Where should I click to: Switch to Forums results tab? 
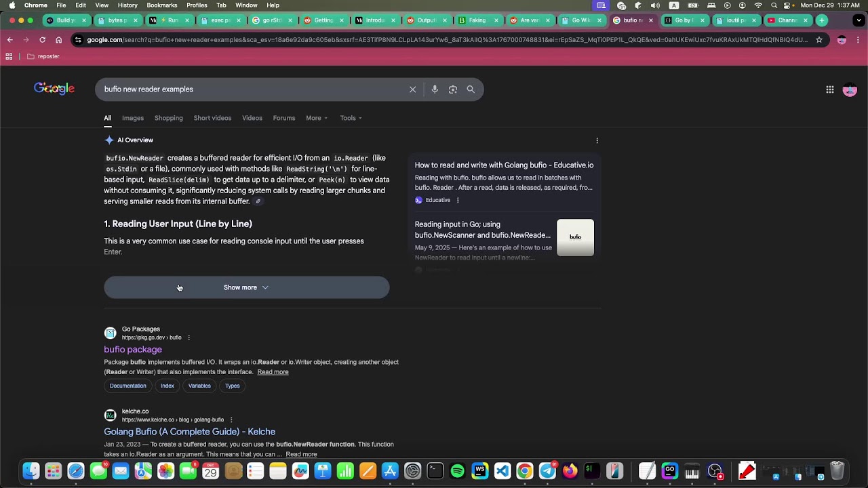(x=284, y=118)
